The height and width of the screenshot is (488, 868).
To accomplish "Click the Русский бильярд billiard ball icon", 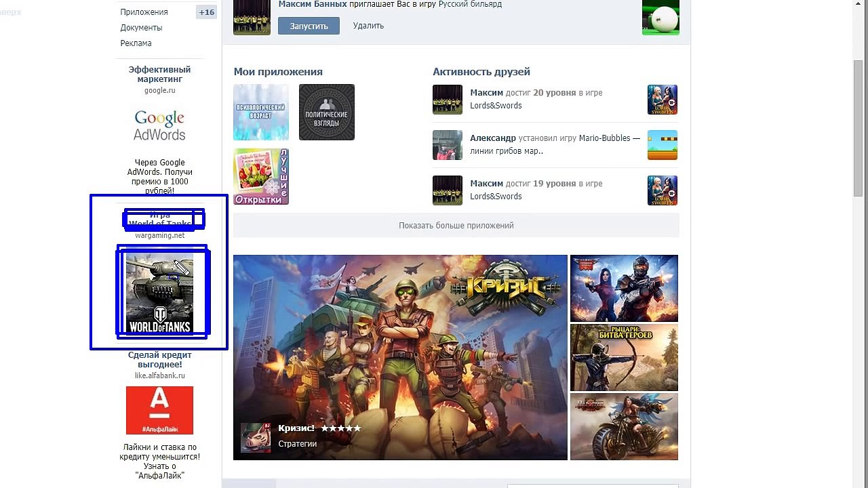I will click(660, 17).
